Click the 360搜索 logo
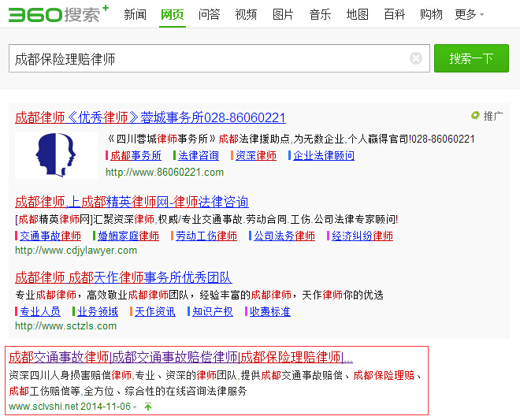The height and width of the screenshot is (420, 520). (x=55, y=14)
